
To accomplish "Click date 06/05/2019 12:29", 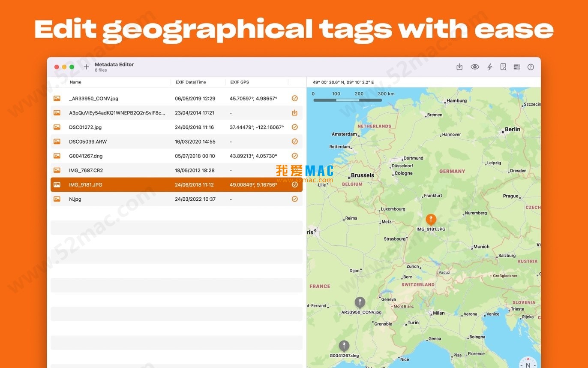I will pos(195,98).
